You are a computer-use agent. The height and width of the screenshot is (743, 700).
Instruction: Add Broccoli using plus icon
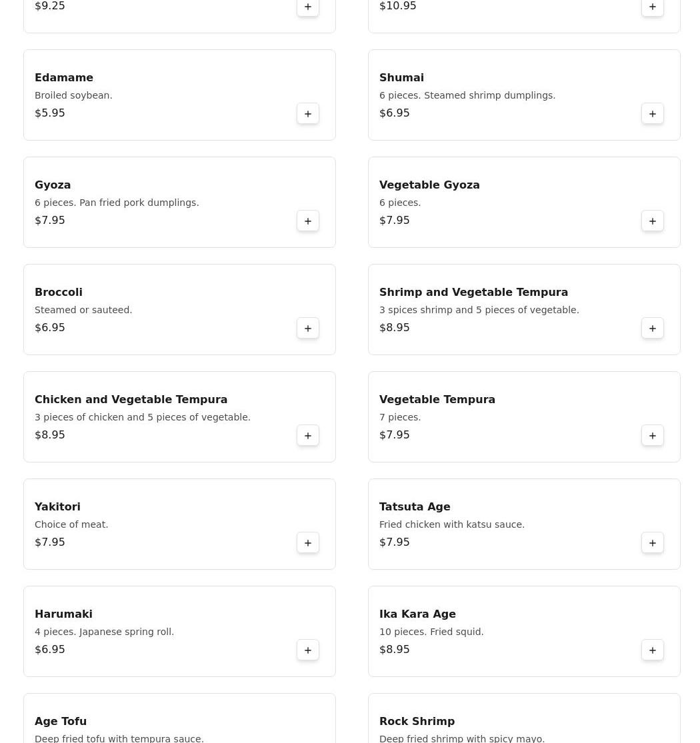point(308,329)
